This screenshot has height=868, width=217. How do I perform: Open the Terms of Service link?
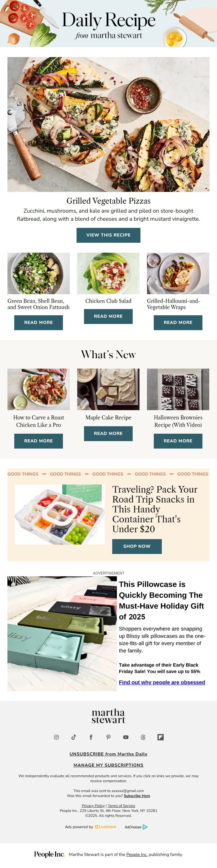[121, 805]
